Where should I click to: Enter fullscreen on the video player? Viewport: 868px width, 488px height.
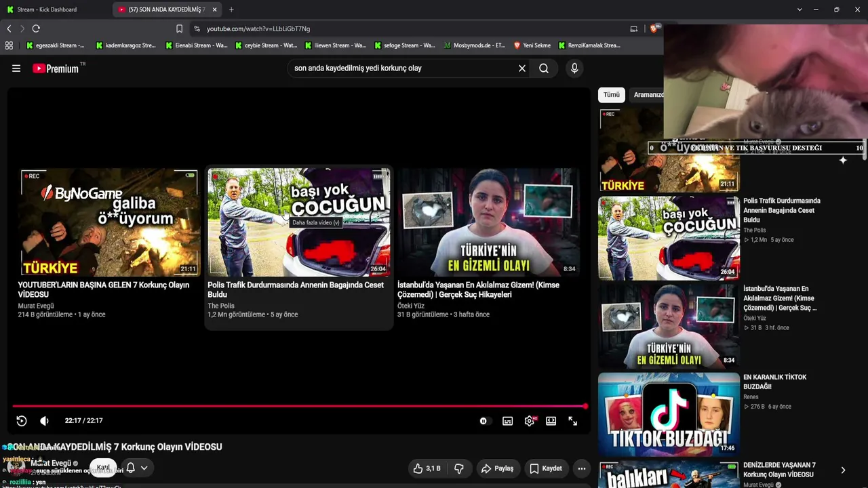tap(573, 421)
